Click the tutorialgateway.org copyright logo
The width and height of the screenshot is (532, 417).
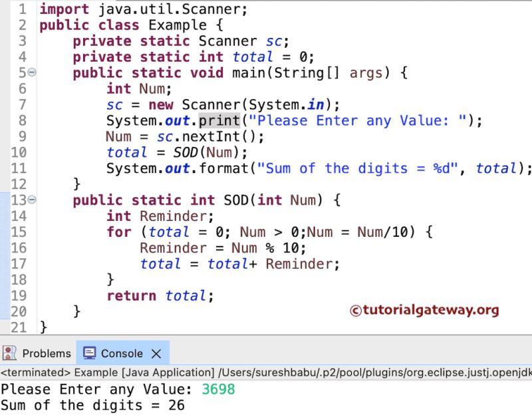tap(354, 311)
